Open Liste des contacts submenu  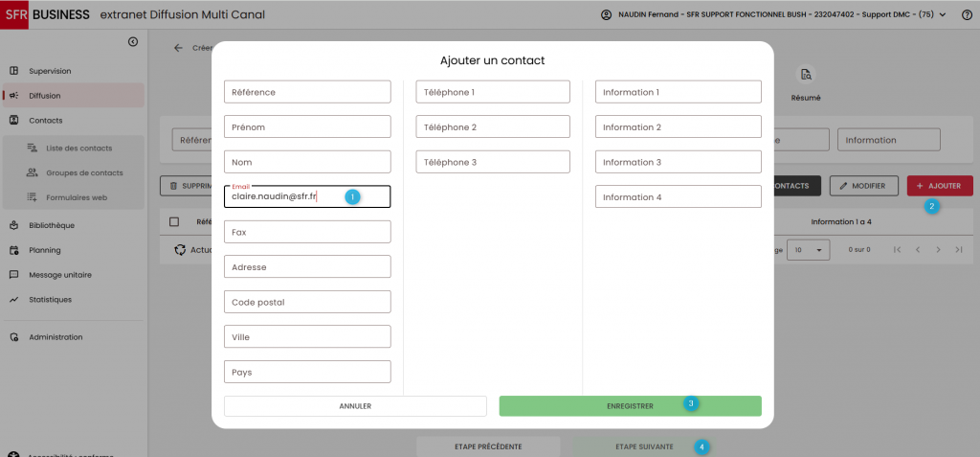point(73,148)
